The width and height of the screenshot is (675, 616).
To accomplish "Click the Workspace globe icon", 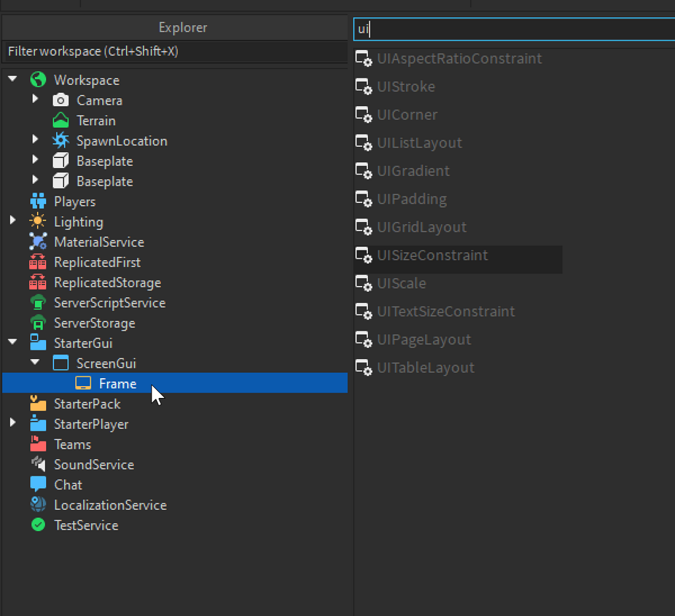I will pyautogui.click(x=38, y=80).
